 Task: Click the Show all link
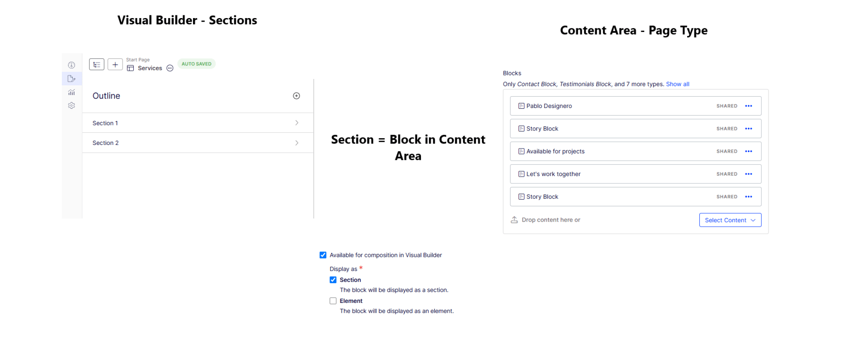[x=677, y=84]
